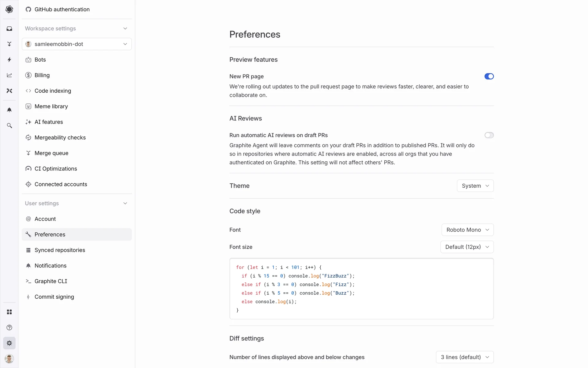
Task: Open the four-squares apps grid icon
Action: pyautogui.click(x=9, y=312)
